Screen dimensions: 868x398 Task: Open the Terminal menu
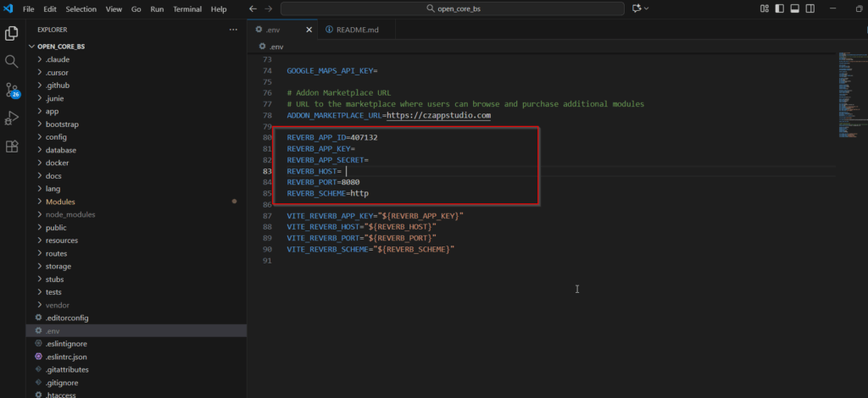tap(186, 8)
